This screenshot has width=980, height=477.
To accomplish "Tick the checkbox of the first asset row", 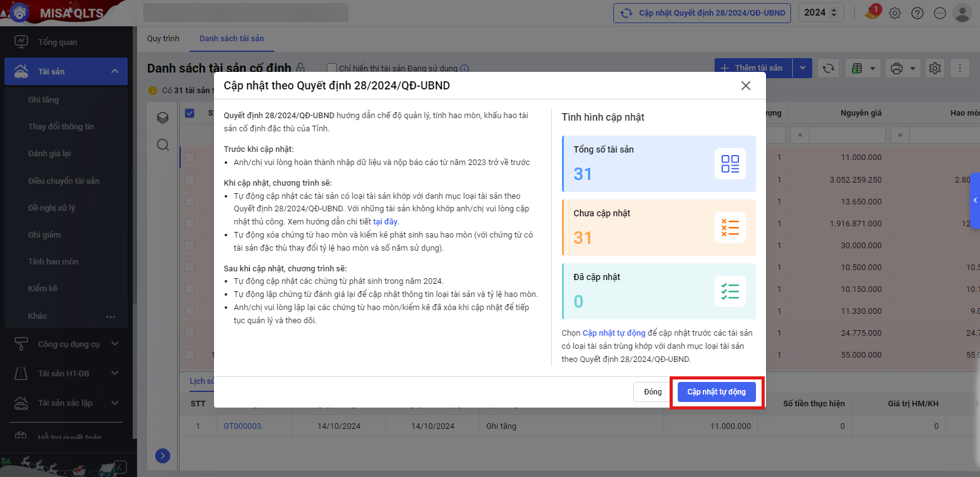I will 190,158.
